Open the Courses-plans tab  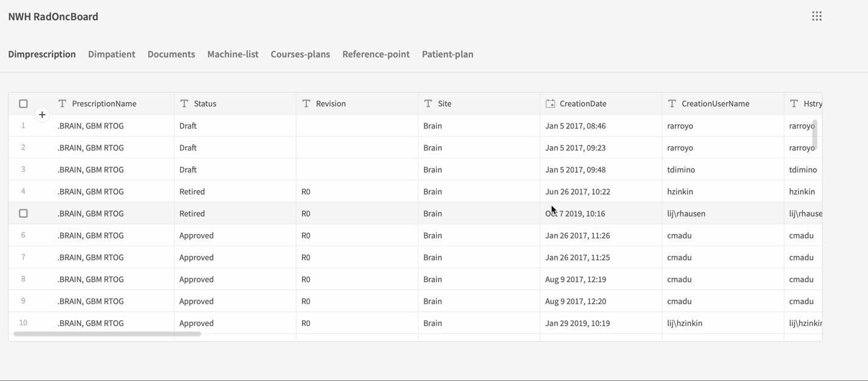click(300, 54)
